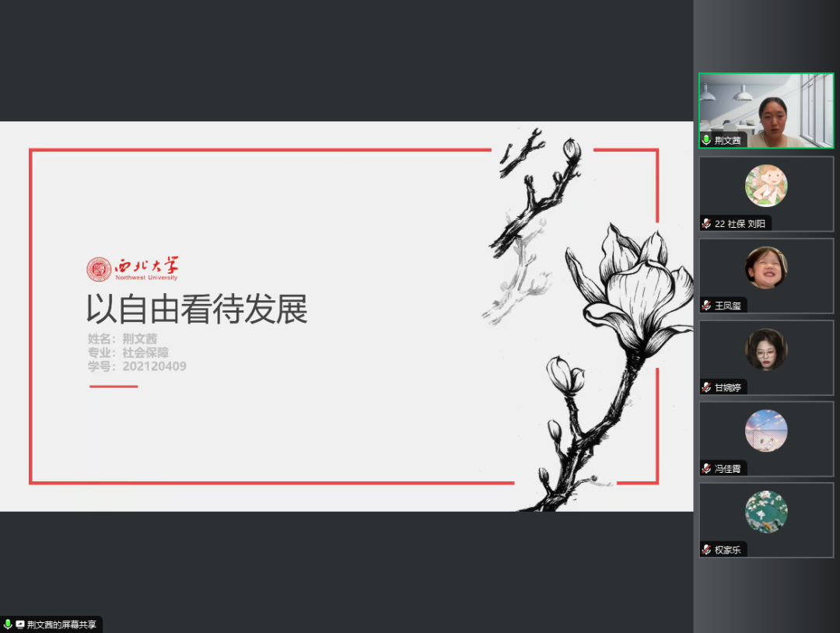Click the 荆文茜的屏幕共享 status text
The width and height of the screenshot is (840, 633).
61,624
